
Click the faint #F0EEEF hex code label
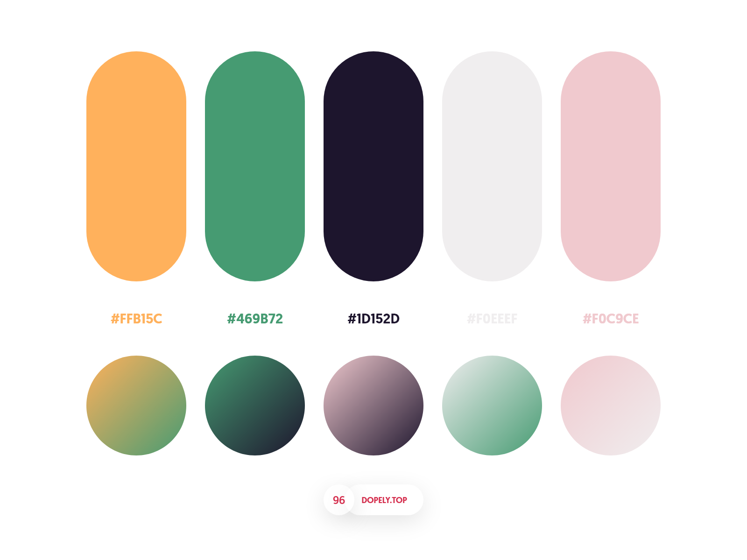pyautogui.click(x=492, y=319)
